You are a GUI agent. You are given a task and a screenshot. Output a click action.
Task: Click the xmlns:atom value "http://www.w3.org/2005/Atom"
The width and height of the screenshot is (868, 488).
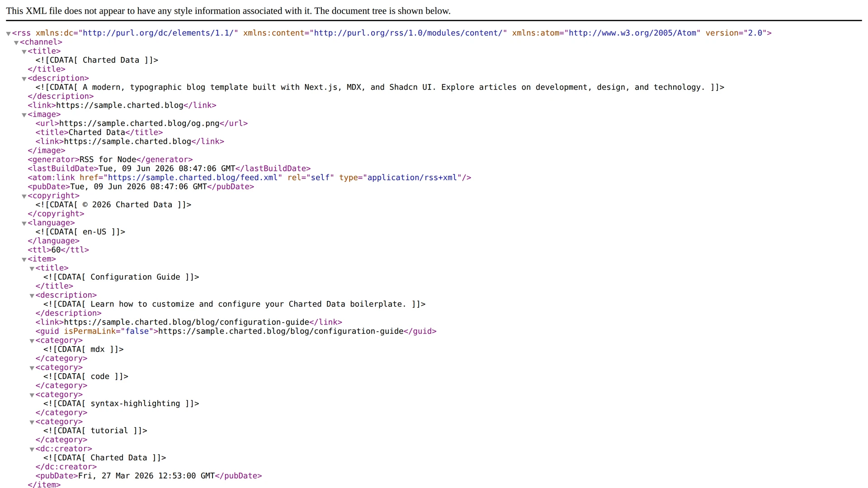pos(632,33)
